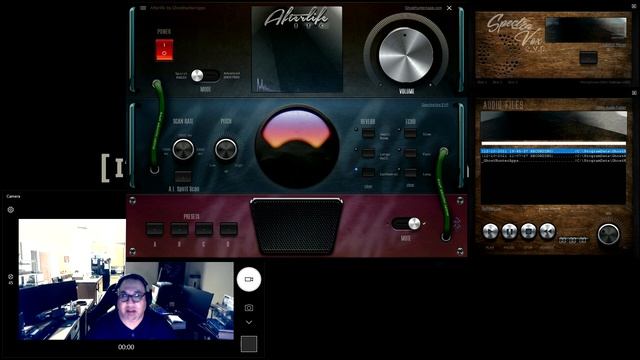This screenshot has width=640, height=360.
Task: Toggle the MODE switch on the red panel
Action: pos(406,224)
